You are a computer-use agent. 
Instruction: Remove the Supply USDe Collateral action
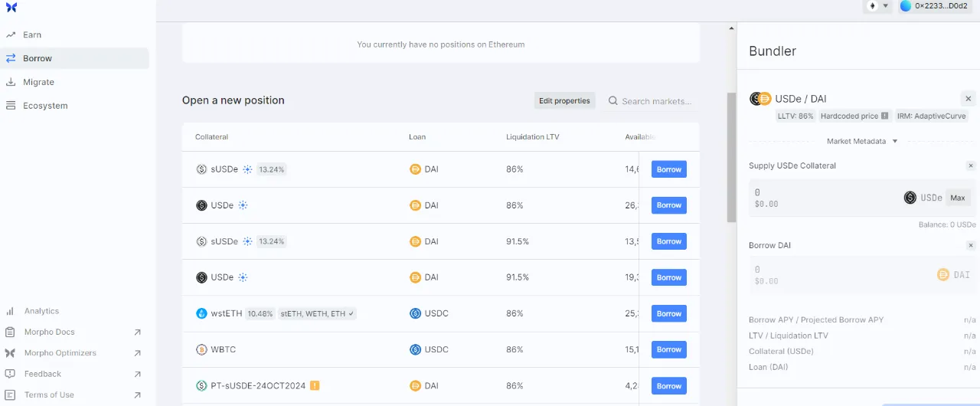(971, 165)
